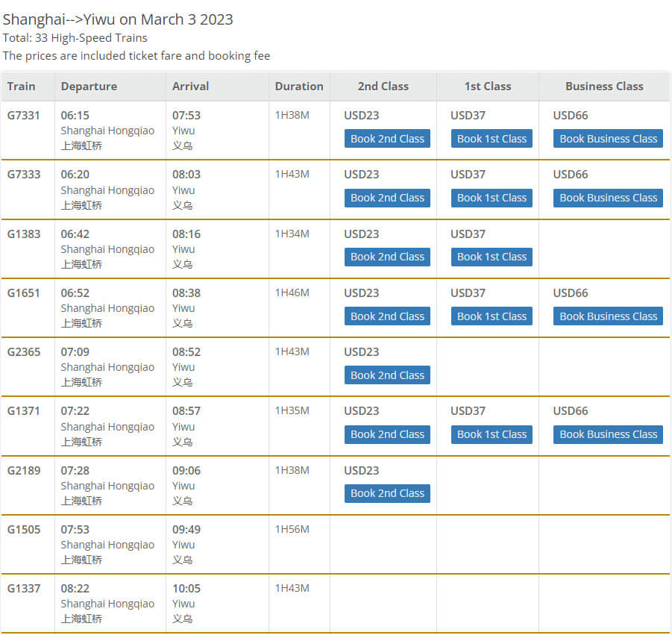This screenshot has width=672, height=635.
Task: Book 1st Class on train G1371
Action: [x=492, y=434]
